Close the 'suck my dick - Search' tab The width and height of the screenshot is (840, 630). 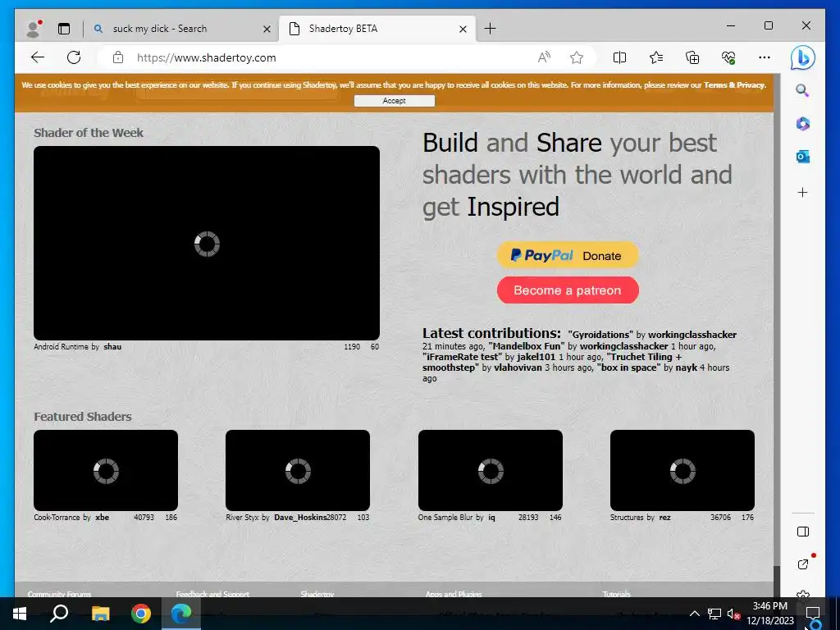pyautogui.click(x=267, y=29)
